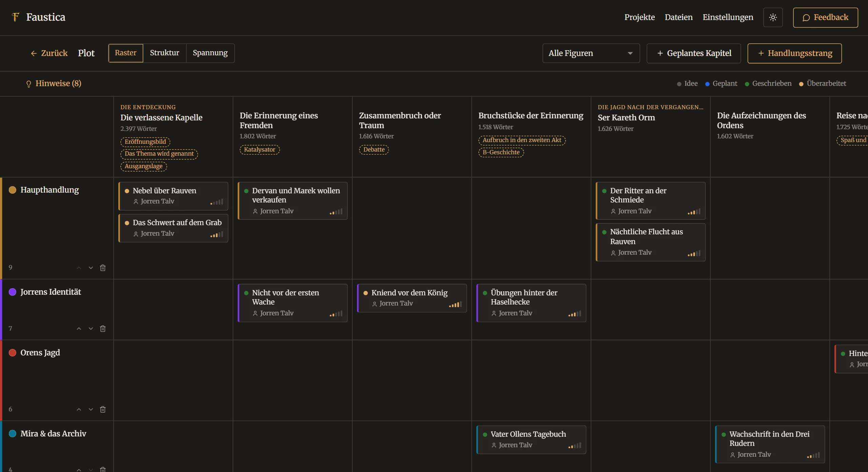Move Jorrens Identität strand down

[x=91, y=329]
